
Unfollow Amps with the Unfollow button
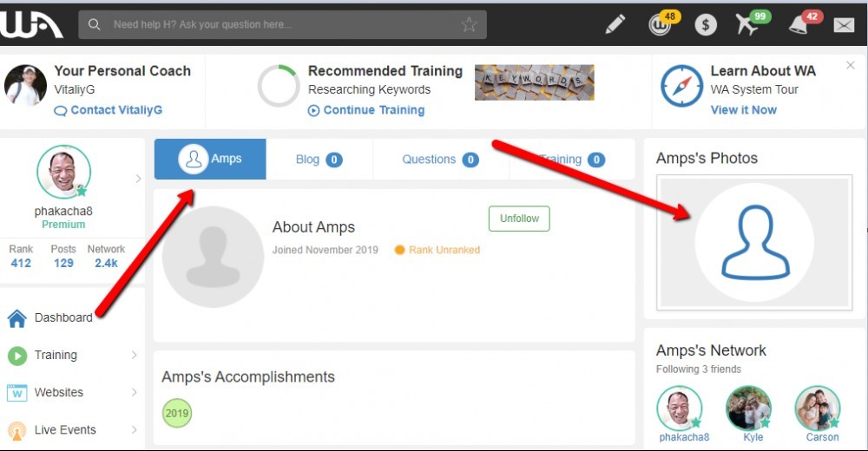(519, 219)
